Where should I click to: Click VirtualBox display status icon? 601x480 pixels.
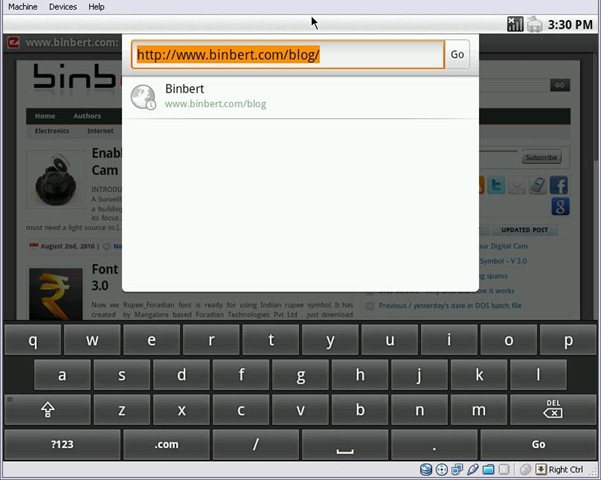(504, 470)
